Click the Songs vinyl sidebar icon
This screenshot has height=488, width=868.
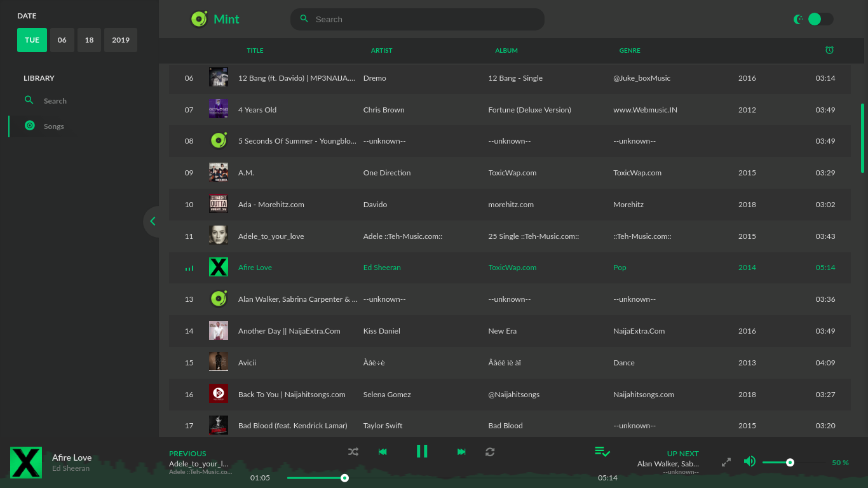[x=29, y=126]
